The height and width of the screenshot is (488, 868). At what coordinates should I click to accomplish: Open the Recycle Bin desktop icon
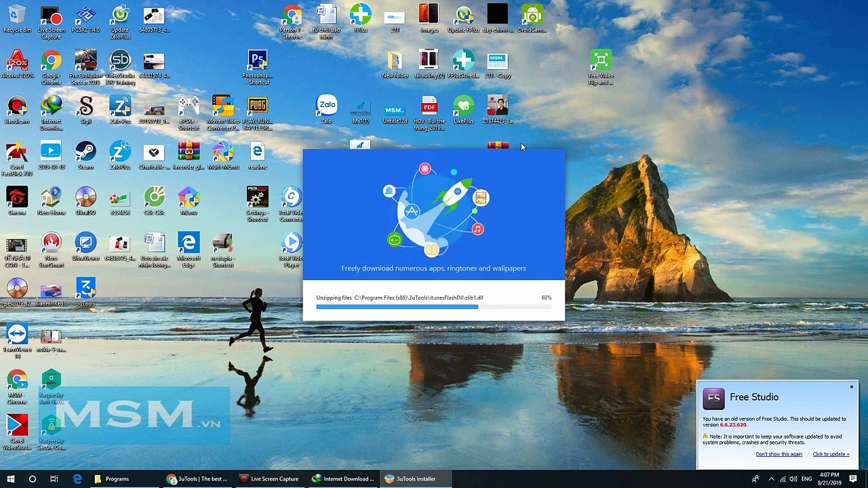coord(17,20)
